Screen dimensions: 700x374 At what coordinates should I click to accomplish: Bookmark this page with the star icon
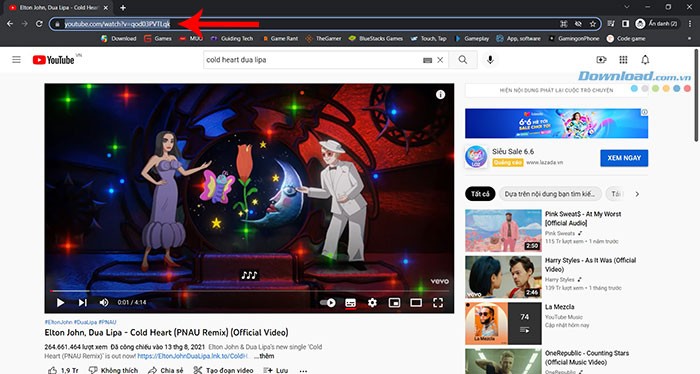click(x=593, y=24)
